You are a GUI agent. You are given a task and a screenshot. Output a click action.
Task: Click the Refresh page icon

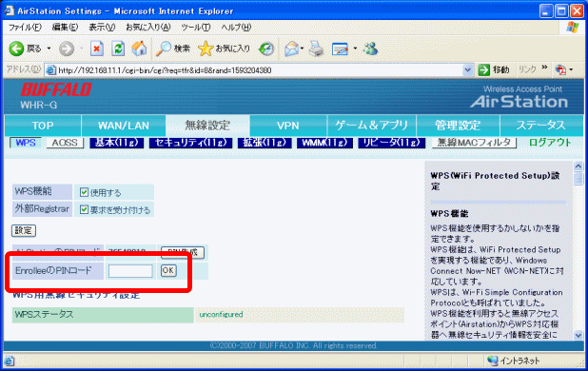(118, 49)
